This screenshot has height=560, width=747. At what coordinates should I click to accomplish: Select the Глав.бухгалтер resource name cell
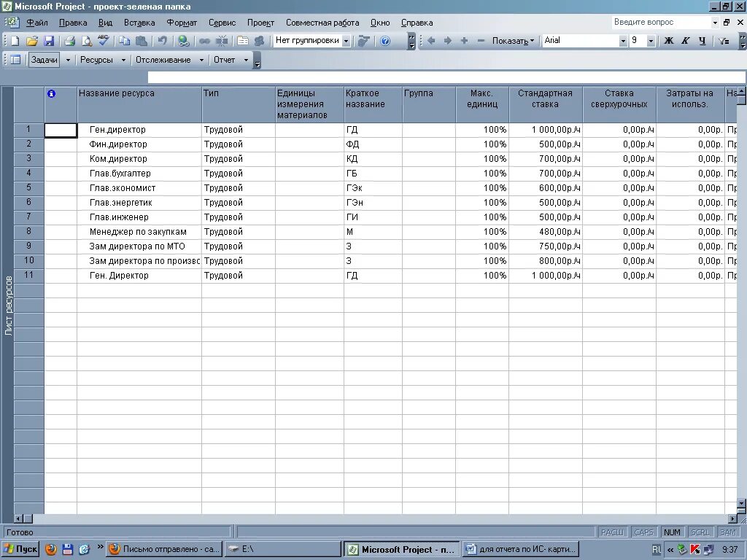pyautogui.click(x=139, y=174)
